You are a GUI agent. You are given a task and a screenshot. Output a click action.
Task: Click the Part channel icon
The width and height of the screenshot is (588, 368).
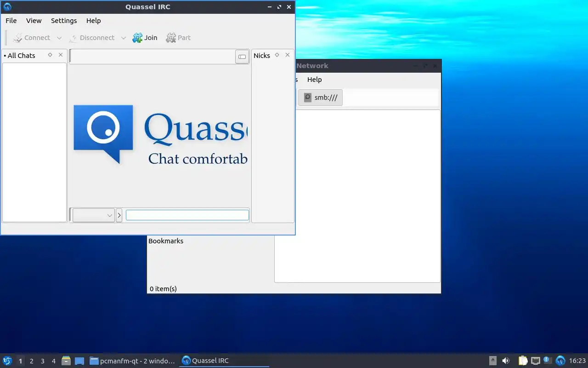[171, 38]
